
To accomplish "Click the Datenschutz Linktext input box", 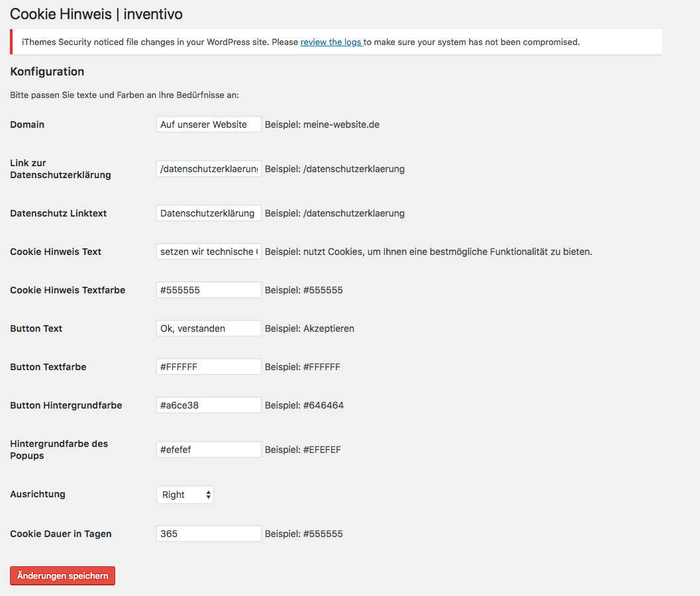I will pyautogui.click(x=209, y=213).
